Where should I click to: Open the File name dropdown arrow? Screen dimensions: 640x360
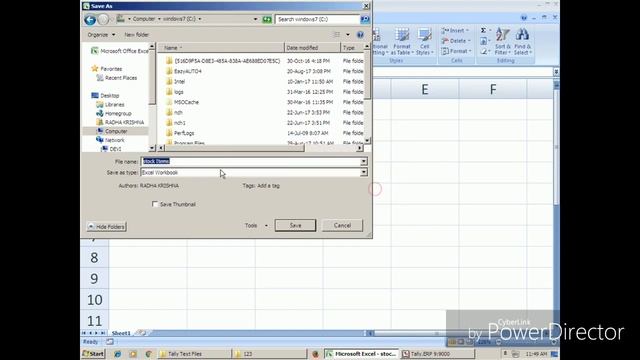(x=363, y=162)
